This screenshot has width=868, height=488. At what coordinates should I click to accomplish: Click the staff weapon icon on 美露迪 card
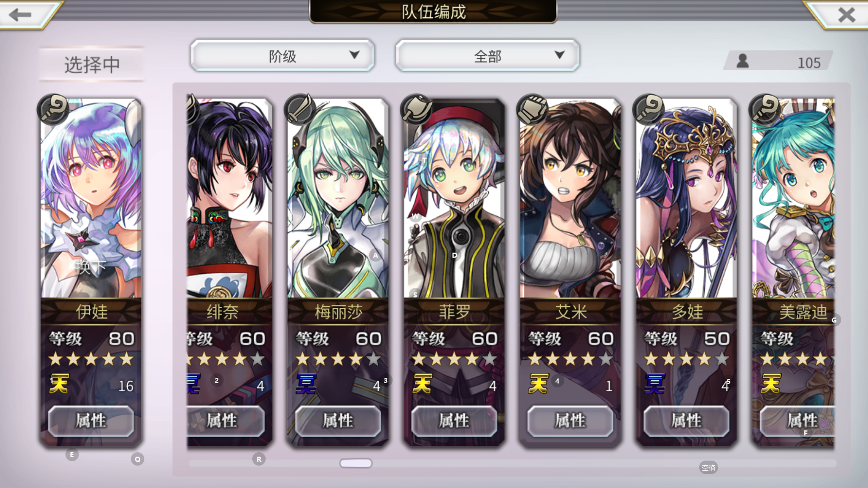tap(765, 108)
